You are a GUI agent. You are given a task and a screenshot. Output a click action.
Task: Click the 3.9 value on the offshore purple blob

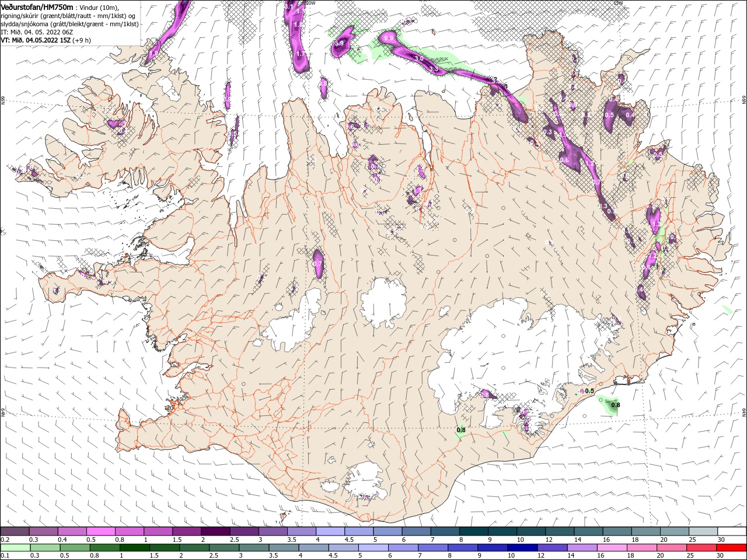click(339, 44)
